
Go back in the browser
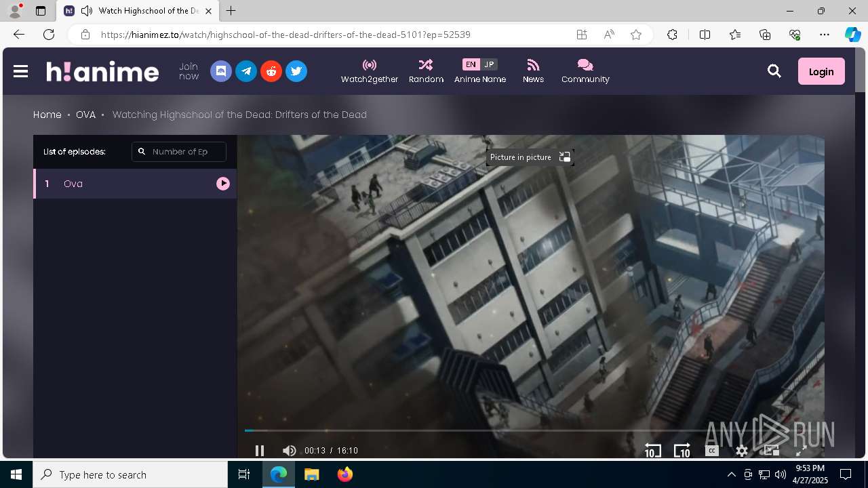19,35
